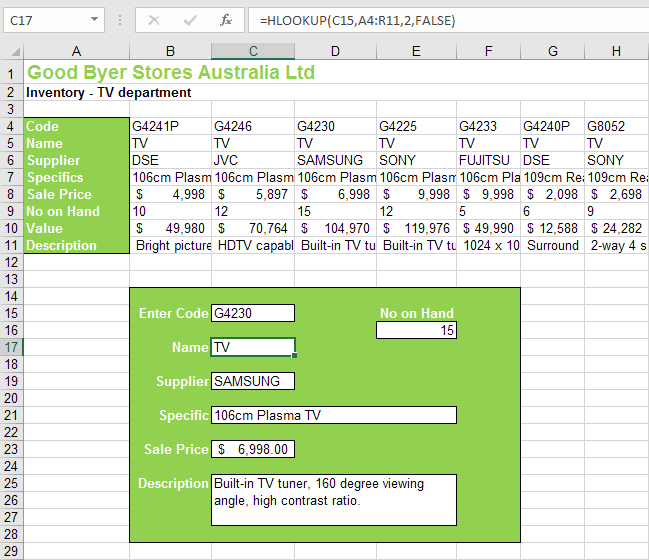This screenshot has width=649, height=560.
Task: Select column G header
Action: [553, 51]
